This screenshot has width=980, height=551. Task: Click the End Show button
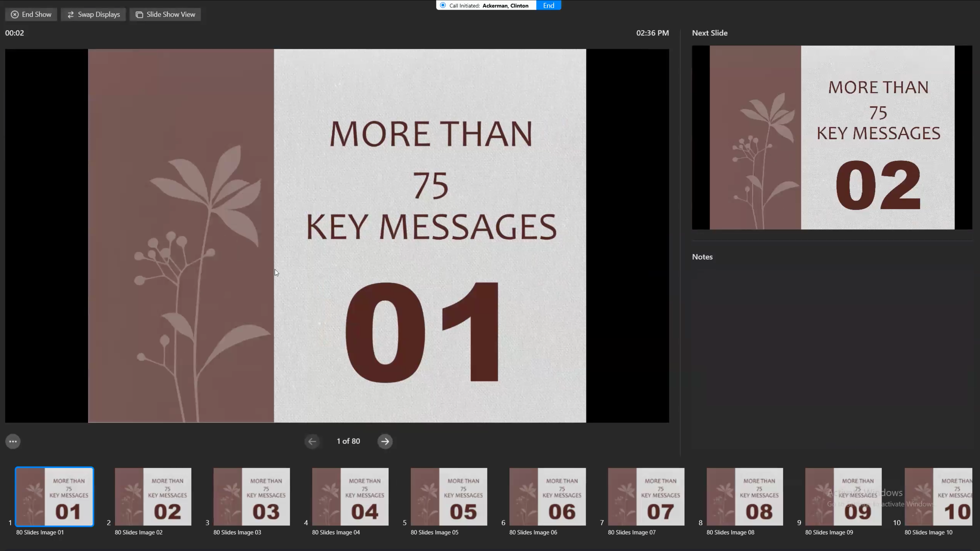point(31,15)
